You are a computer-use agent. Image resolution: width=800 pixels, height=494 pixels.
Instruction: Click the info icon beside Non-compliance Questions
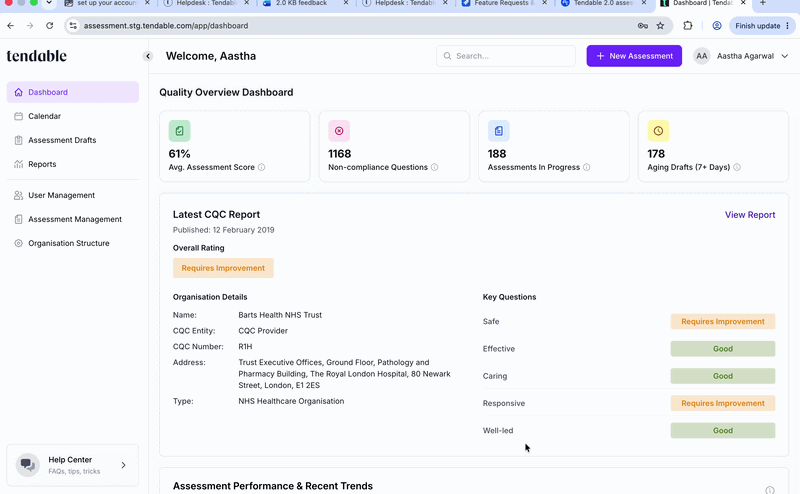pos(434,167)
